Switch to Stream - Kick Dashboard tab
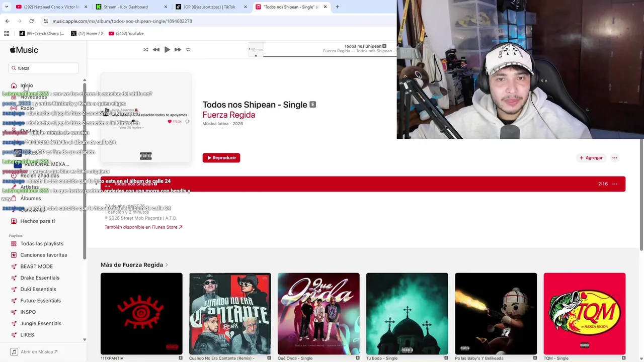644x362 pixels. [x=131, y=7]
